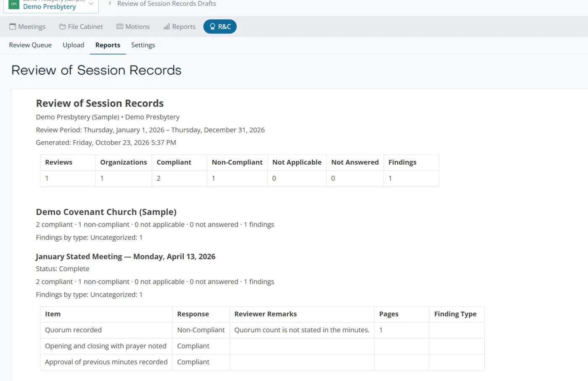Image resolution: width=588 pixels, height=381 pixels.
Task: Click the 'Response' column header
Action: point(201,314)
